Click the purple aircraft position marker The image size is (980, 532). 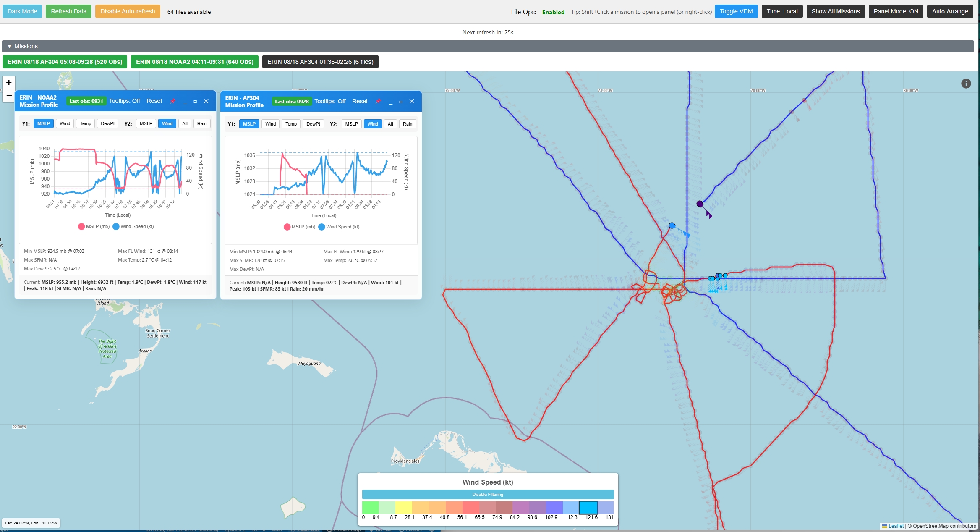click(700, 204)
